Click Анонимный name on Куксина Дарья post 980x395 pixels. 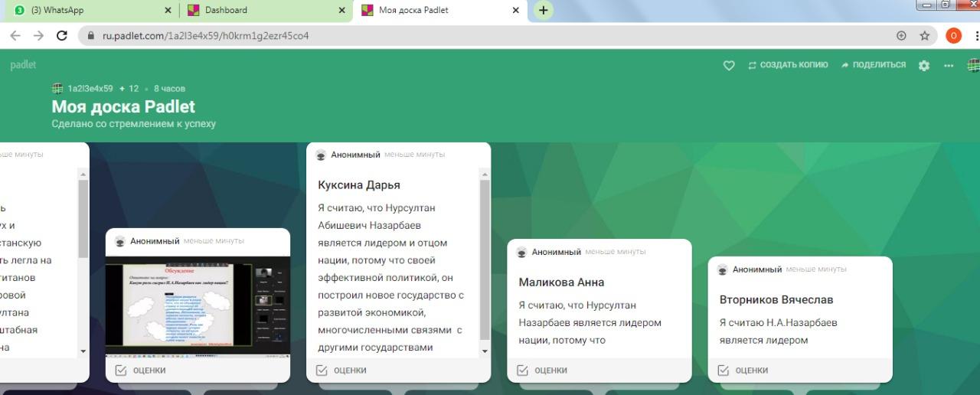355,155
